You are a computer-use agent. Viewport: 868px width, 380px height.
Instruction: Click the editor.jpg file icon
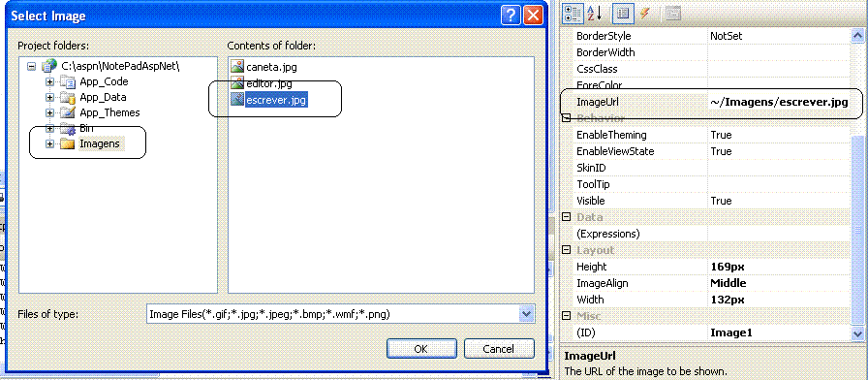click(x=237, y=83)
